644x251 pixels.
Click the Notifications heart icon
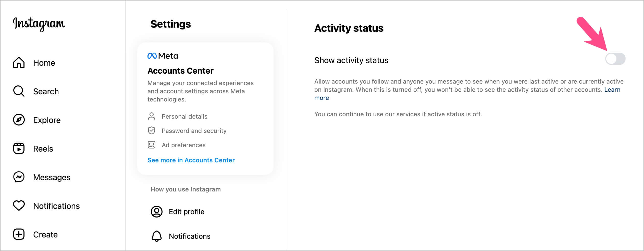19,206
